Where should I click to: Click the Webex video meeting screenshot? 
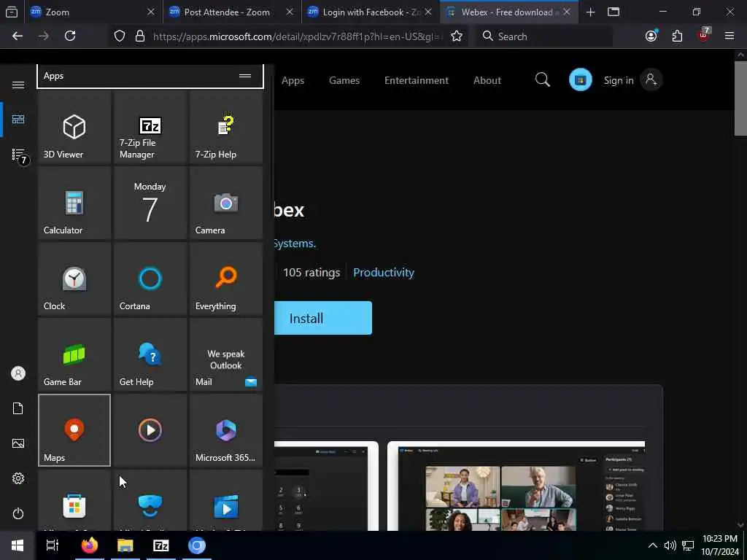[516, 486]
